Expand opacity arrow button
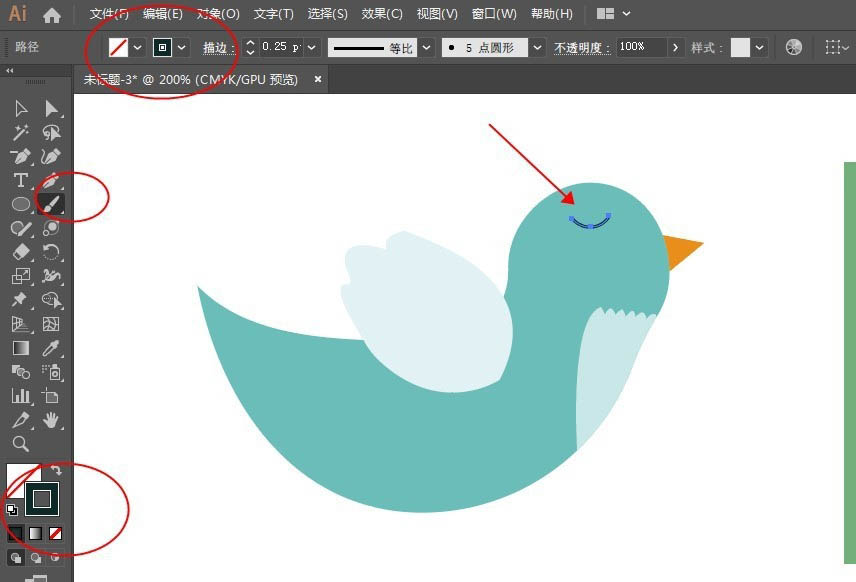Image resolution: width=856 pixels, height=582 pixels. click(675, 47)
